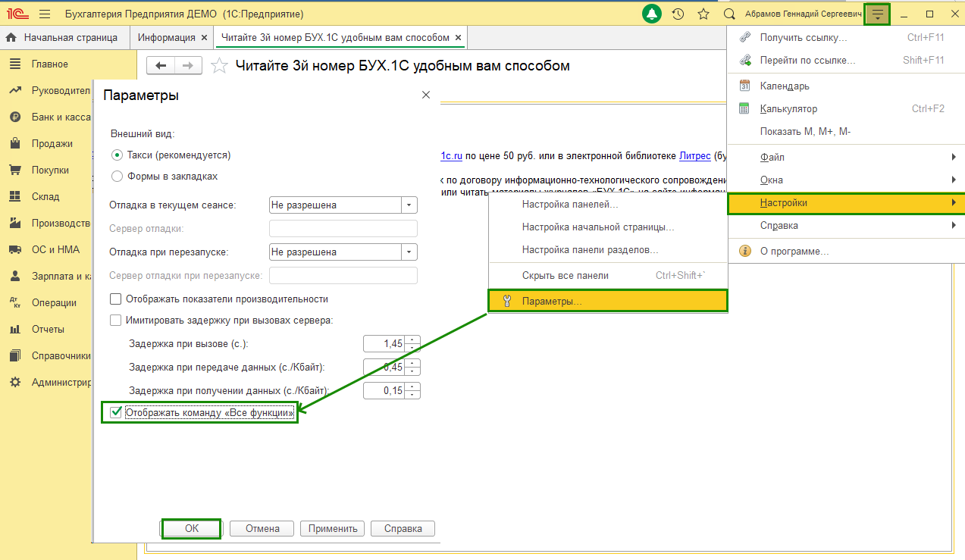This screenshot has width=965, height=560.
Task: Expand the Справка submenu
Action: [x=846, y=226]
